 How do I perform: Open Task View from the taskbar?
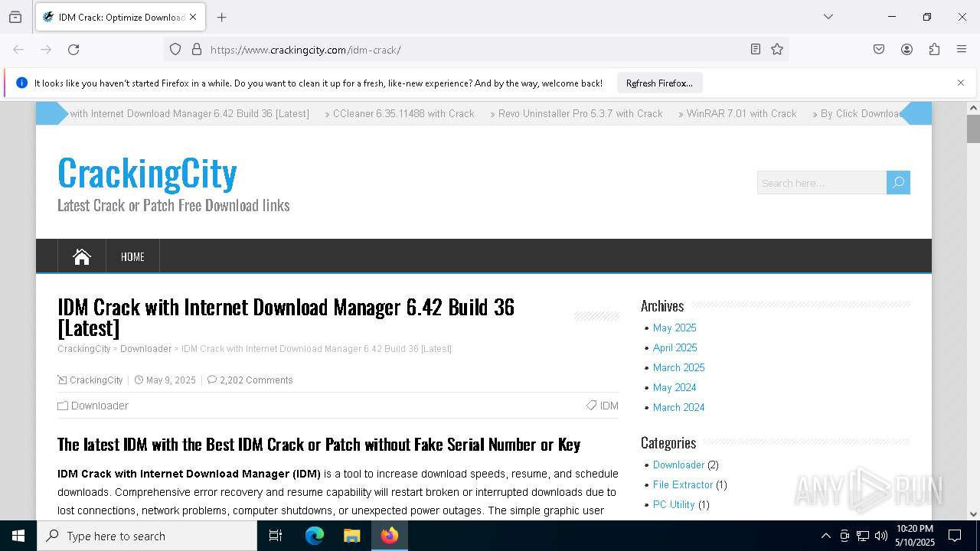276,536
